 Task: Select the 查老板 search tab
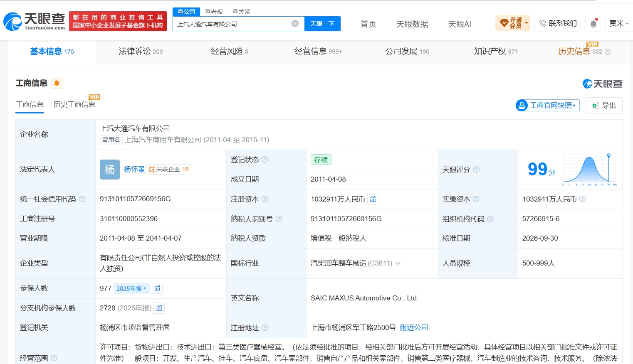tap(214, 12)
